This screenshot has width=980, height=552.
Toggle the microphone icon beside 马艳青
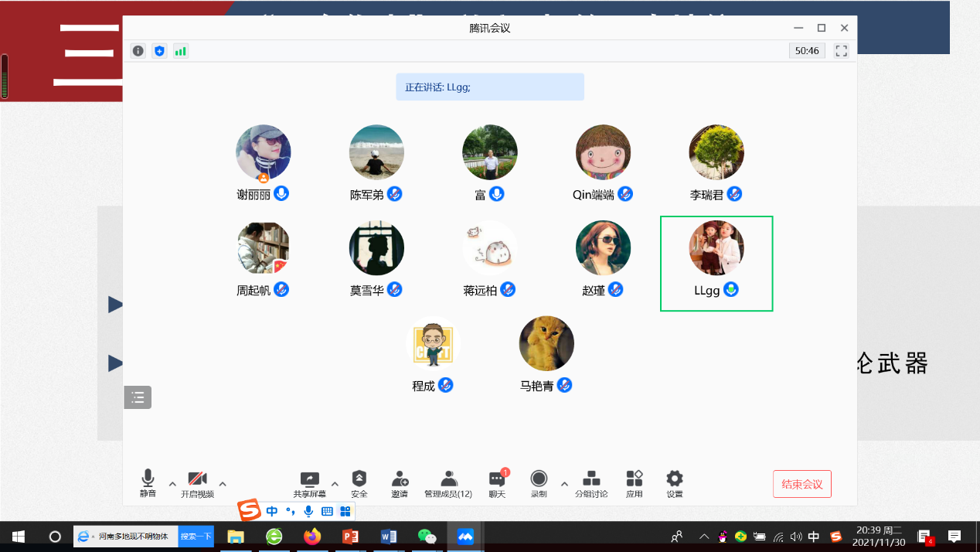pyautogui.click(x=565, y=385)
